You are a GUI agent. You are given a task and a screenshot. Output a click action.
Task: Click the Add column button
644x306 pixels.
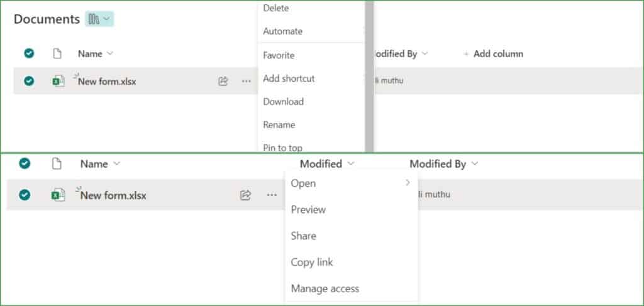click(494, 54)
